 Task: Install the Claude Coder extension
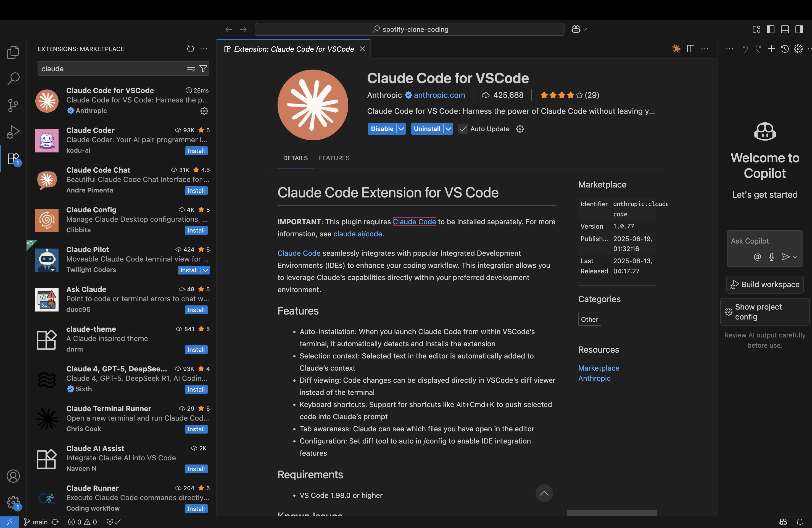[196, 151]
